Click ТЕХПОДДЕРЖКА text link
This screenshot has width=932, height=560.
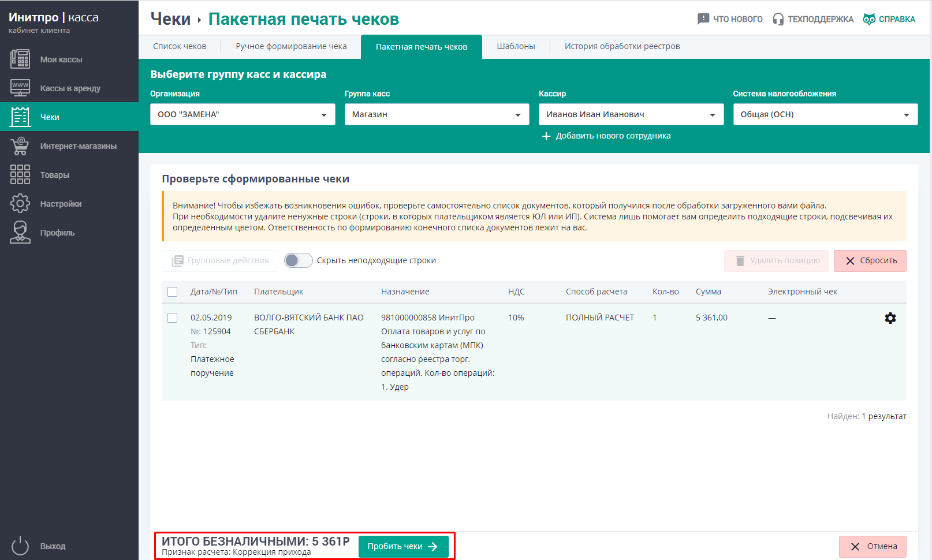(821, 19)
